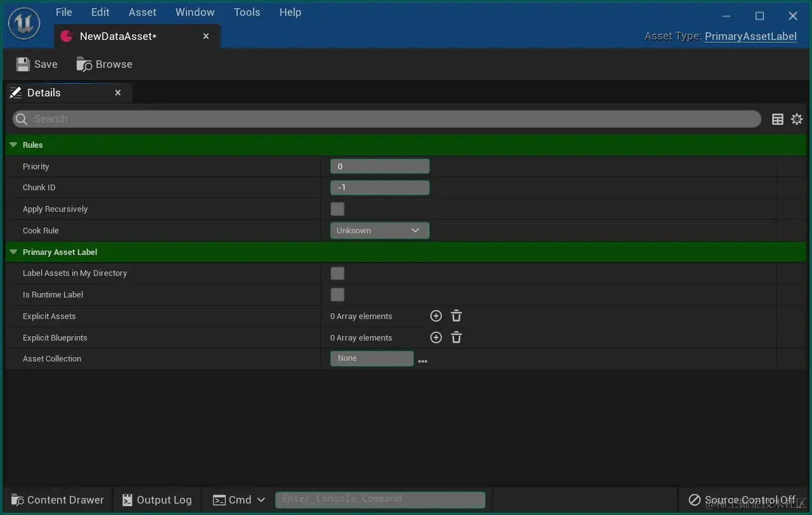Enable Label Assets in My Directory
Image resolution: width=812 pixels, height=515 pixels.
tap(337, 273)
